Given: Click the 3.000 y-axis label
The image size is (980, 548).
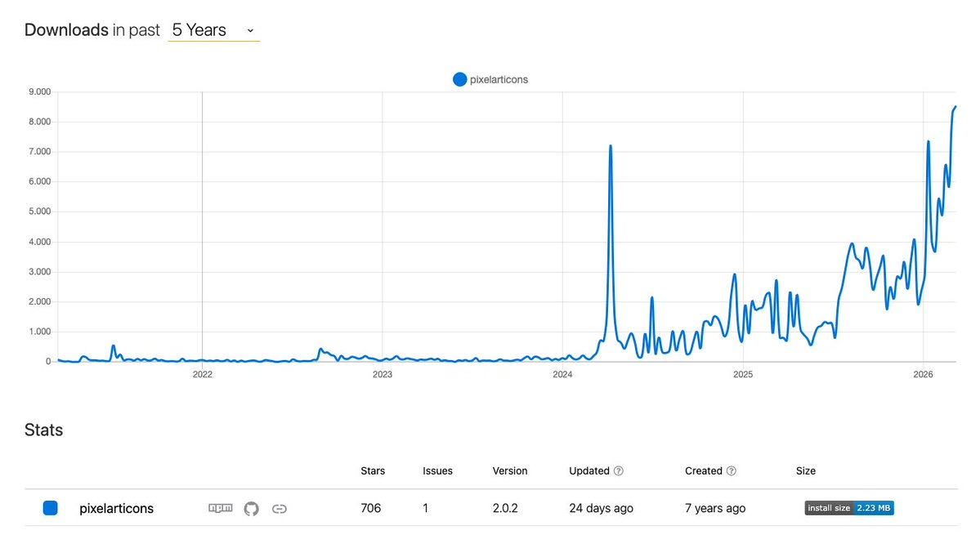Looking at the screenshot, I should click(x=39, y=271).
